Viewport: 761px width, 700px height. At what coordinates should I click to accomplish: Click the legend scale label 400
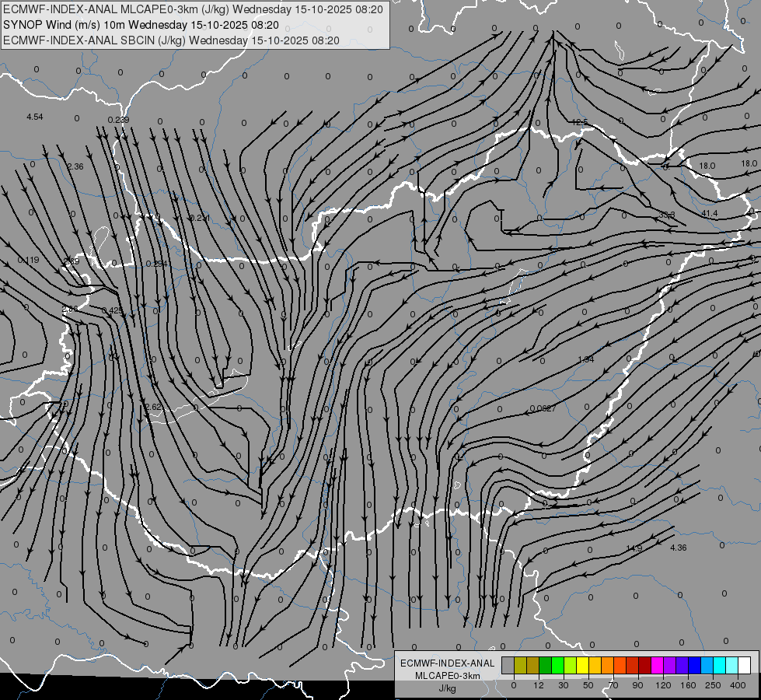(738, 685)
